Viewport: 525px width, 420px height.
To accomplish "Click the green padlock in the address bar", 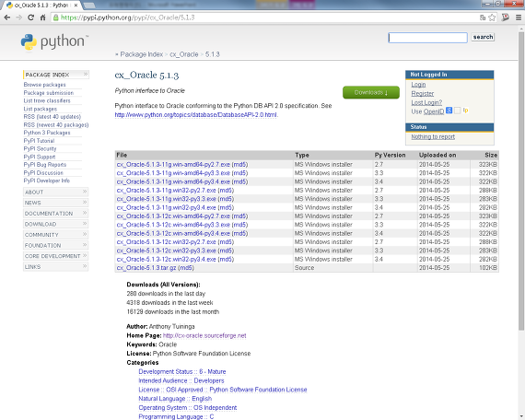I will 56,17.
